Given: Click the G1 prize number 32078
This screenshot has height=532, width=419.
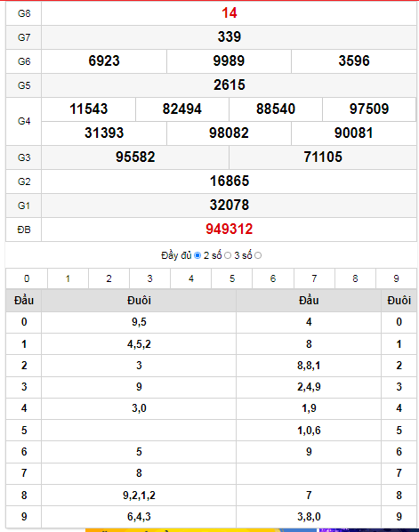Looking at the screenshot, I should click(229, 205).
